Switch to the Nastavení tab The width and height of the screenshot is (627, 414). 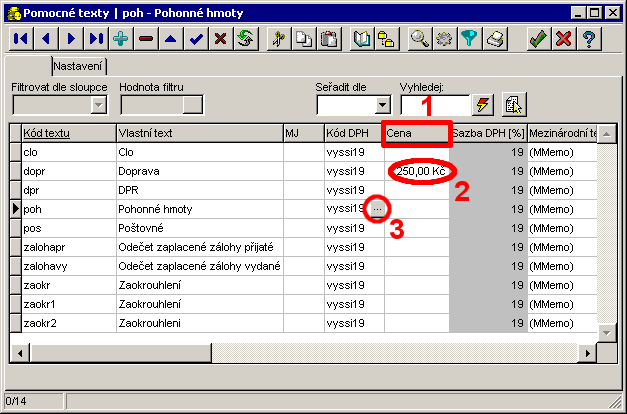80,66
